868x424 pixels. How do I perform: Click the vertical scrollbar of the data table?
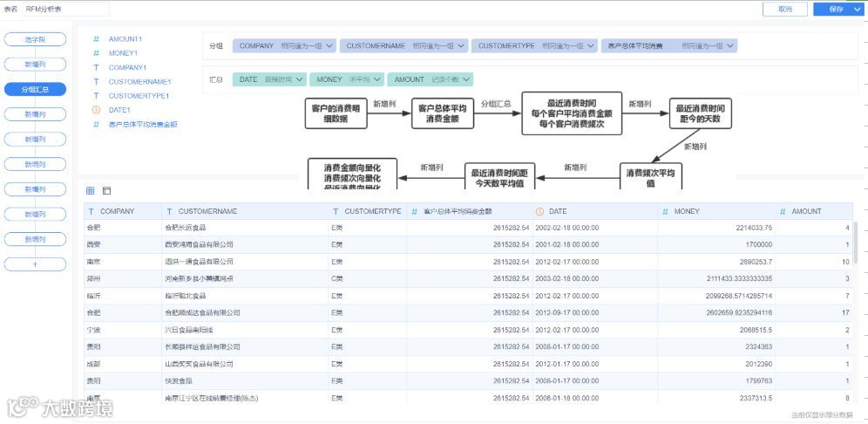[x=856, y=244]
